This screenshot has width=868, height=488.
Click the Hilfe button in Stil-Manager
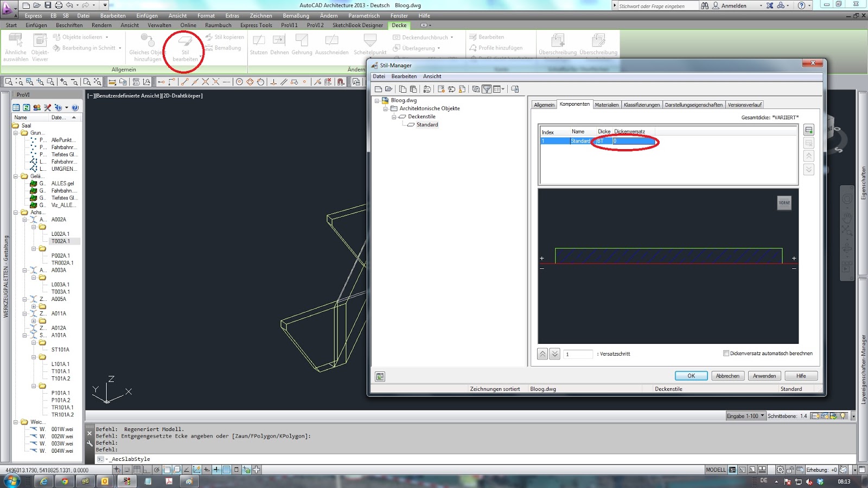[x=801, y=376]
